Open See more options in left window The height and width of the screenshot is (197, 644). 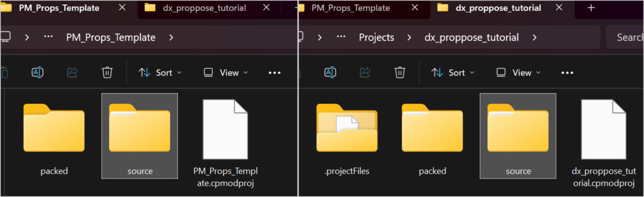[274, 73]
